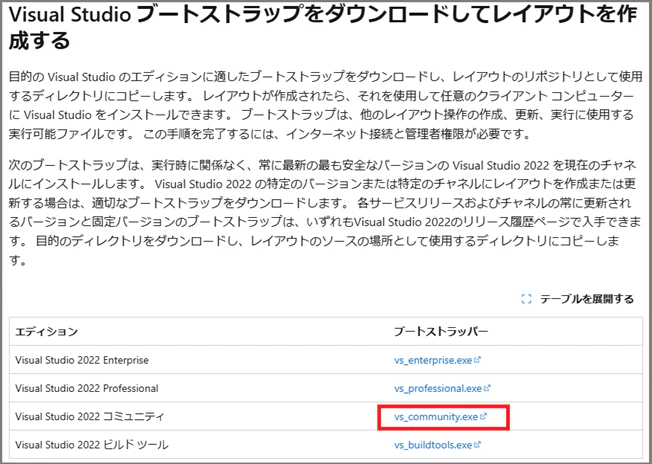Open the vs_community.exe download link
Screen dimensions: 652x464
point(440,417)
